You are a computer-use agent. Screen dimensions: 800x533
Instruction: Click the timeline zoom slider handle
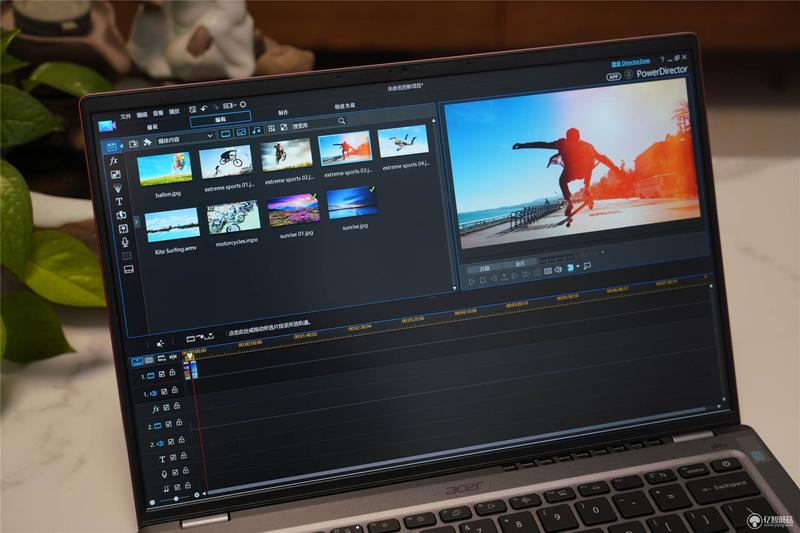176,499
